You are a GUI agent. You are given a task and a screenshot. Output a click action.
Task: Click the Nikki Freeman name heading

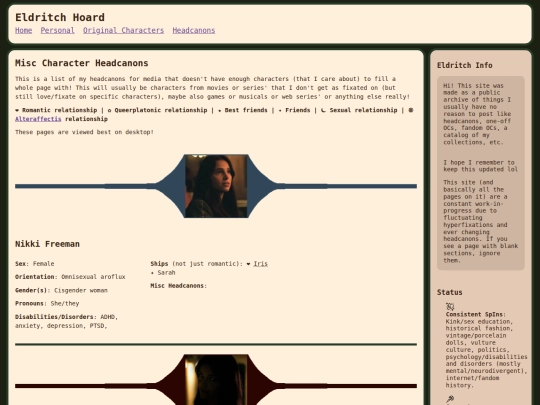coord(48,244)
